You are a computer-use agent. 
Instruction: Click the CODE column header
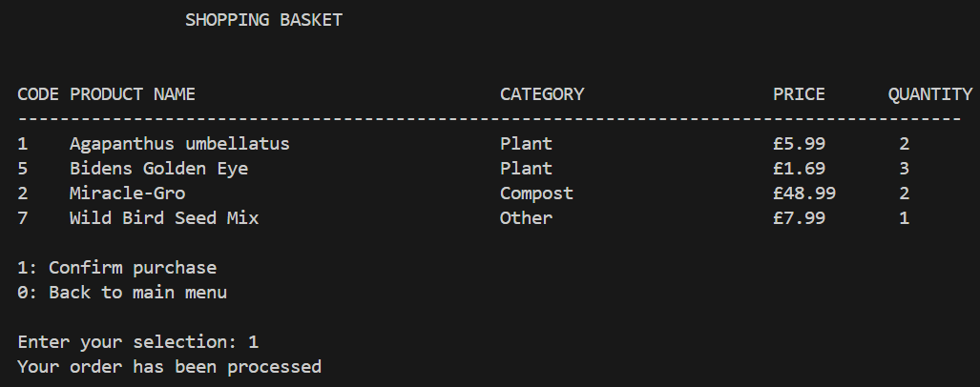click(x=38, y=94)
